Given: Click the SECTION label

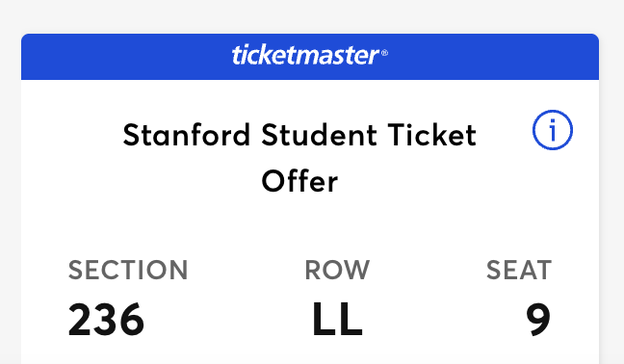Looking at the screenshot, I should 128,271.
